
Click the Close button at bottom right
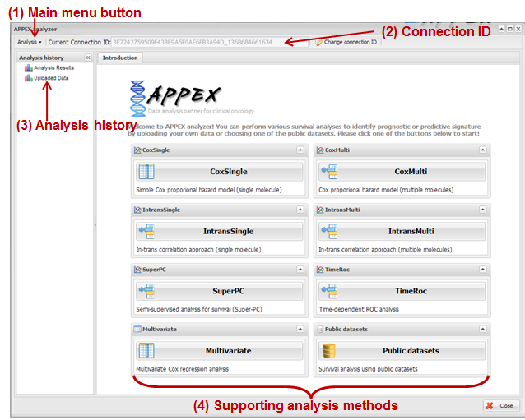click(x=501, y=406)
